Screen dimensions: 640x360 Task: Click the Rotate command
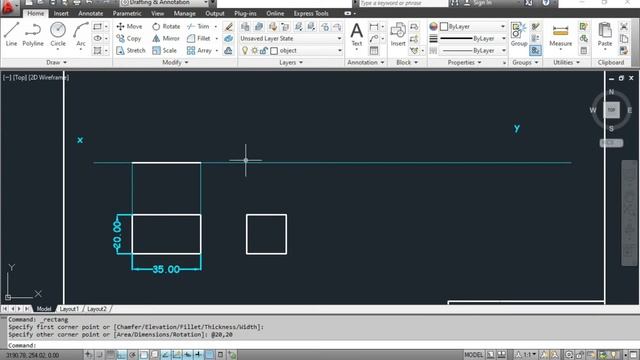click(x=166, y=27)
